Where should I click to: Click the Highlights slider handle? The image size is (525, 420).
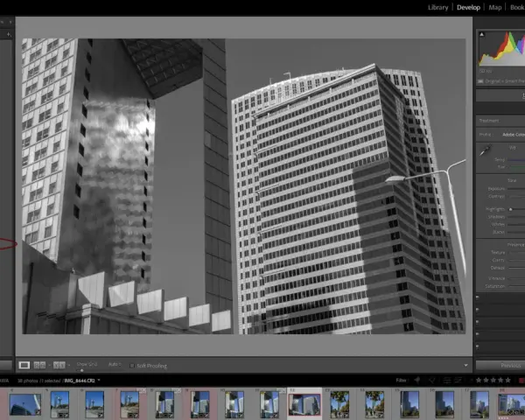[511, 209]
